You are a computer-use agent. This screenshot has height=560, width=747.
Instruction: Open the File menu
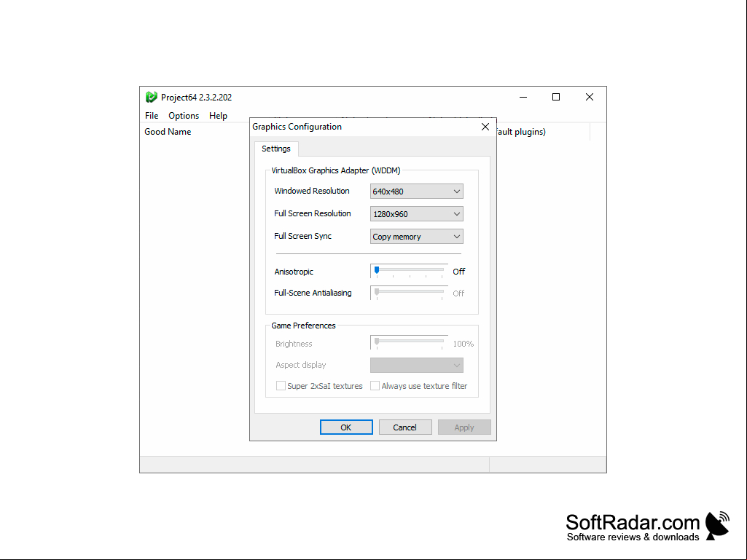tap(152, 116)
